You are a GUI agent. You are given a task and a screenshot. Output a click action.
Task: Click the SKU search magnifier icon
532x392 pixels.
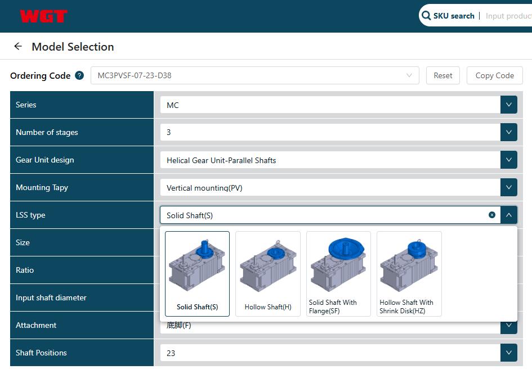(x=426, y=16)
